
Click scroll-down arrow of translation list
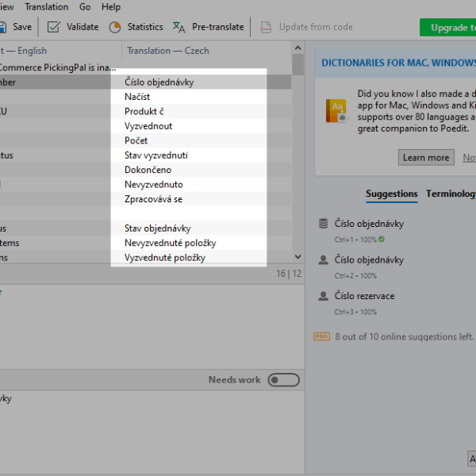pyautogui.click(x=297, y=257)
